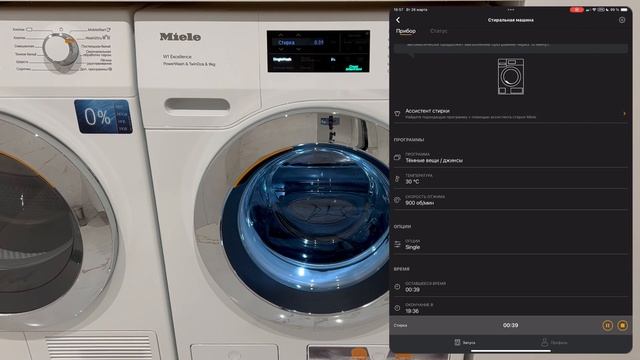Click the 00:39 timer in the bottom bar
This screenshot has width=640, height=360.
click(510, 325)
